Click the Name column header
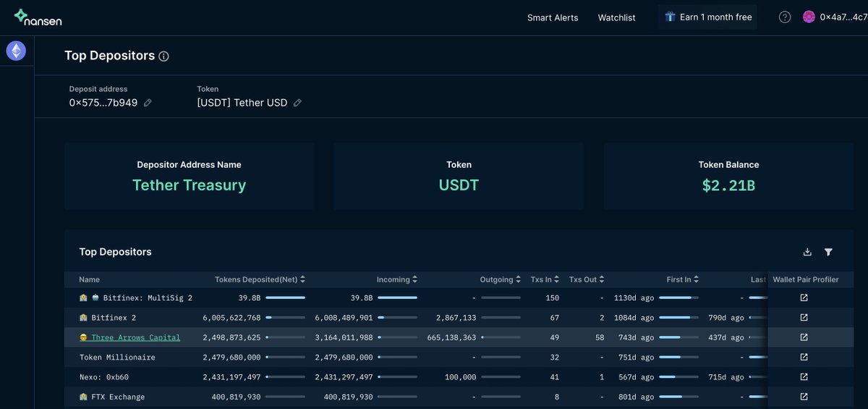This screenshot has height=409, width=868. coord(90,279)
